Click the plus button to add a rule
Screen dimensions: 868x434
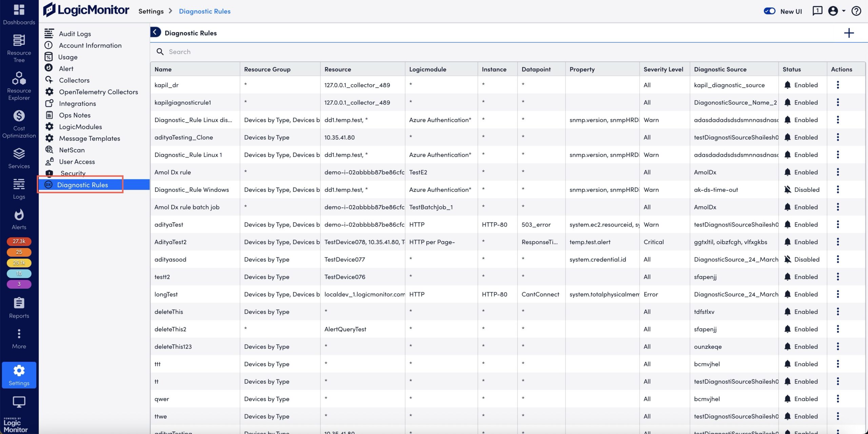850,33
